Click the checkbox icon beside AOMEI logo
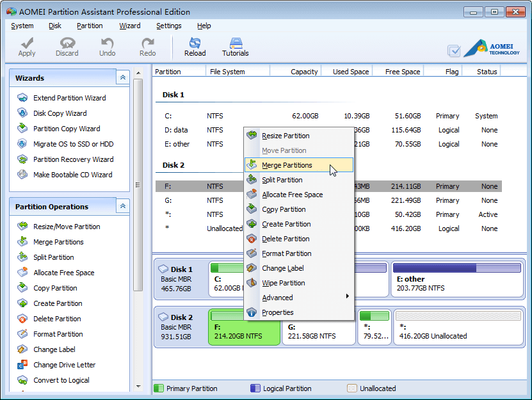The width and height of the screenshot is (532, 400). click(x=454, y=51)
